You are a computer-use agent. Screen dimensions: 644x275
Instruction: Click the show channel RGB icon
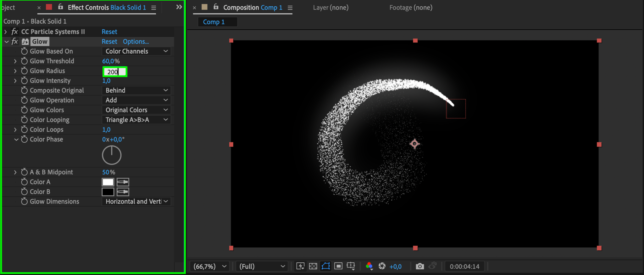(369, 266)
